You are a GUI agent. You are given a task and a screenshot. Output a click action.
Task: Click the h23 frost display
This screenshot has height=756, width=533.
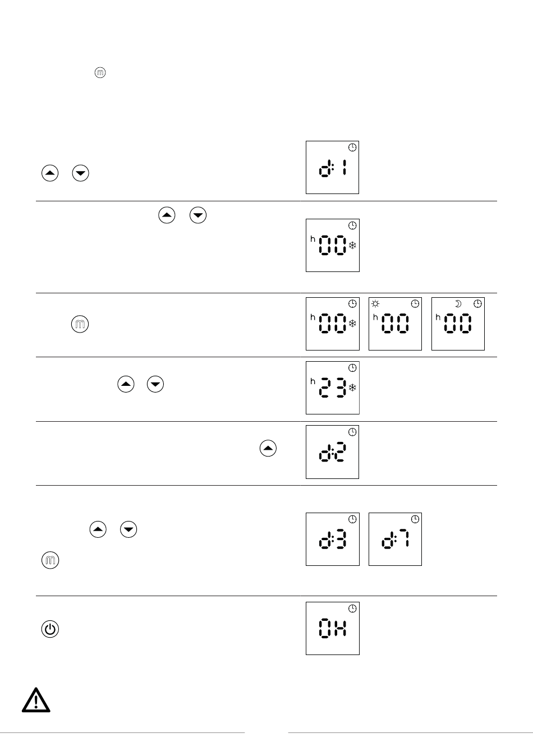[333, 388]
